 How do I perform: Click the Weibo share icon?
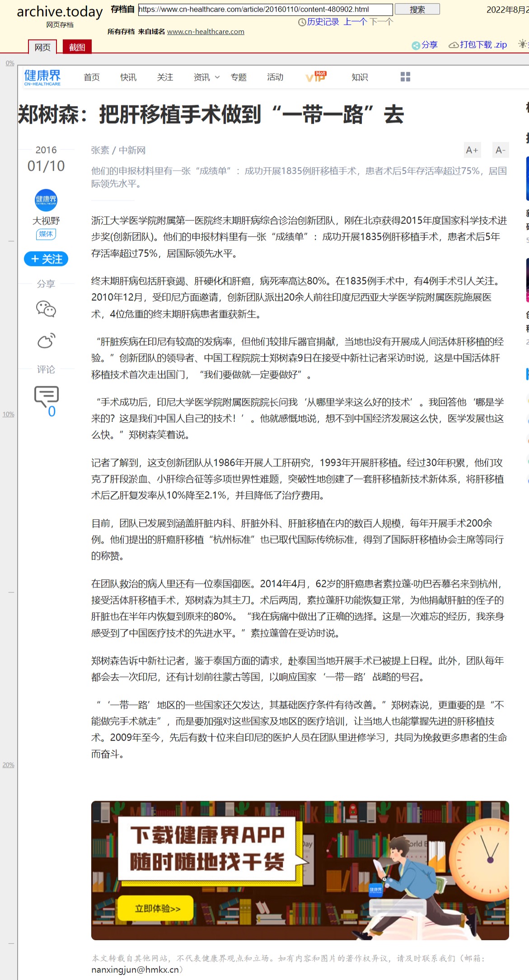pyautogui.click(x=46, y=341)
